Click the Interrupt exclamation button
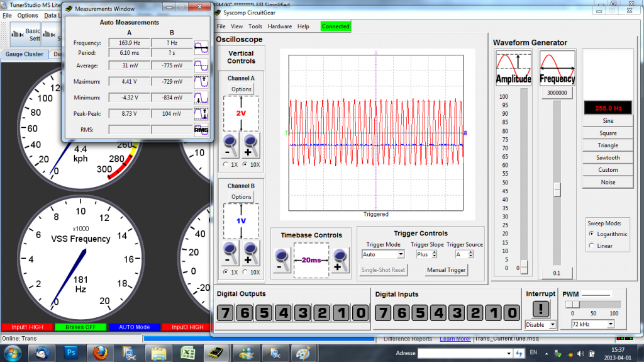Viewport: 644px width, 362px height. click(540, 309)
